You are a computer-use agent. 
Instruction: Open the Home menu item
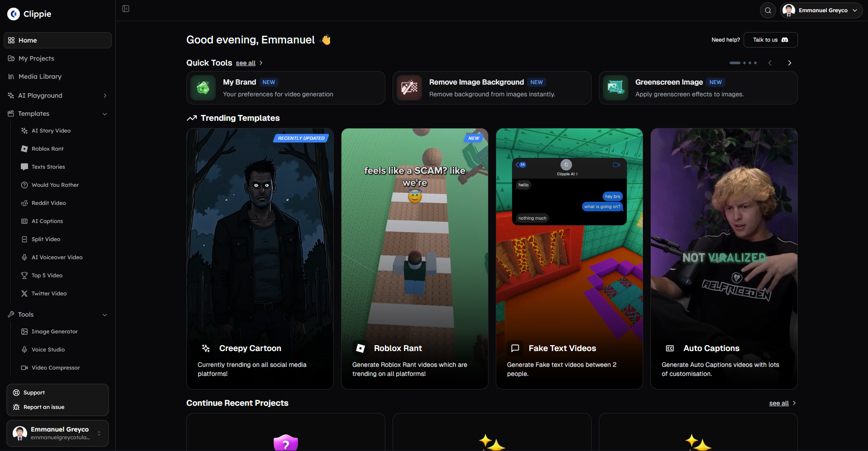(x=57, y=40)
